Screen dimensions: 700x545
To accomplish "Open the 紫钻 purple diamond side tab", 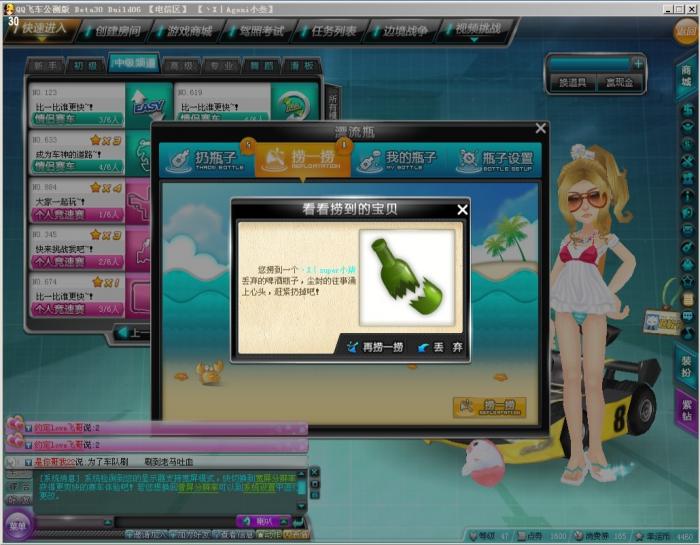I will click(687, 410).
